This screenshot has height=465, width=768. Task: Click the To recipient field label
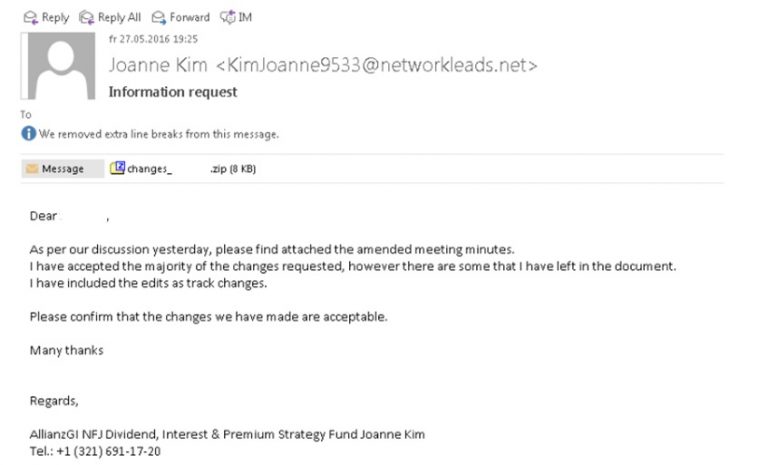pos(26,115)
